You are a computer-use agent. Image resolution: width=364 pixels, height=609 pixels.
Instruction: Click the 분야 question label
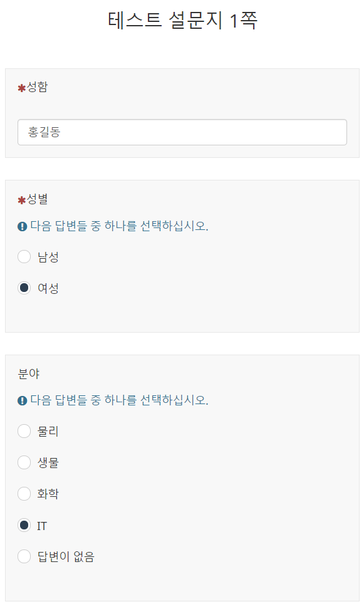pyautogui.click(x=29, y=373)
